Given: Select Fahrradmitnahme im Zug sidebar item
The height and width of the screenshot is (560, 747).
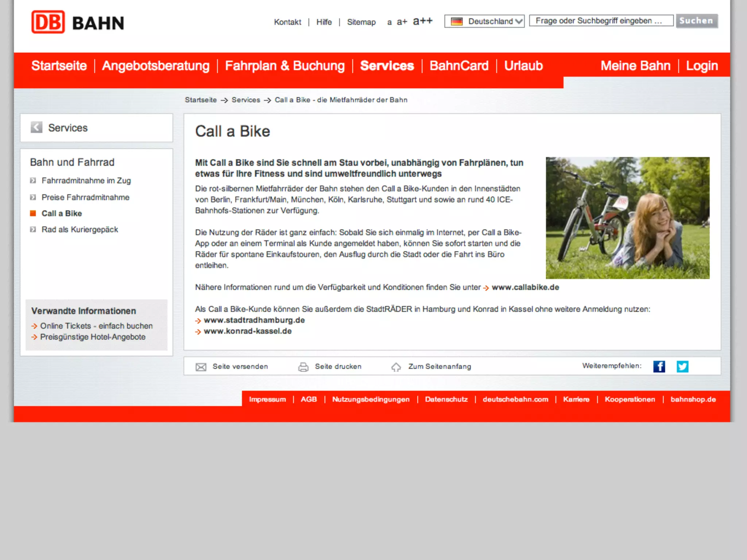Looking at the screenshot, I should [86, 180].
